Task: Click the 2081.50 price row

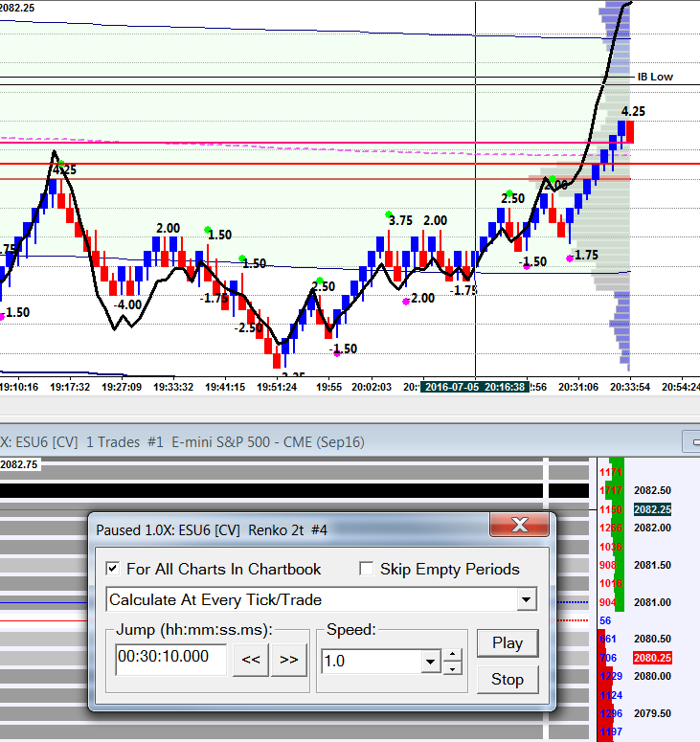Action: (652, 565)
